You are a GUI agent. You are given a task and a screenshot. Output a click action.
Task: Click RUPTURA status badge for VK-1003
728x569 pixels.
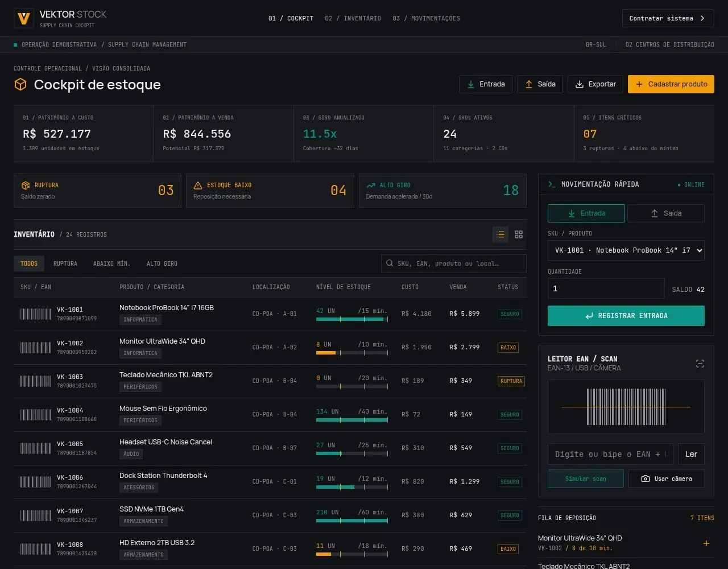click(511, 381)
